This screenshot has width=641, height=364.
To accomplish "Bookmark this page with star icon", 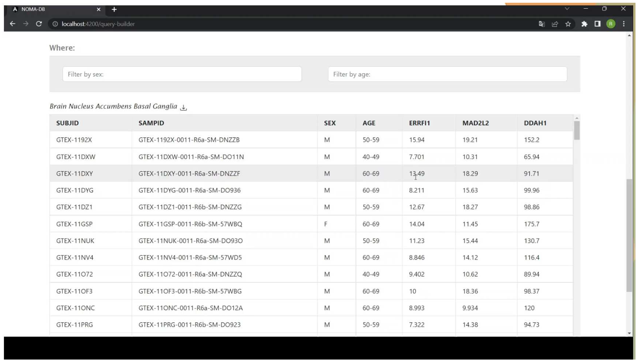I will click(x=568, y=24).
